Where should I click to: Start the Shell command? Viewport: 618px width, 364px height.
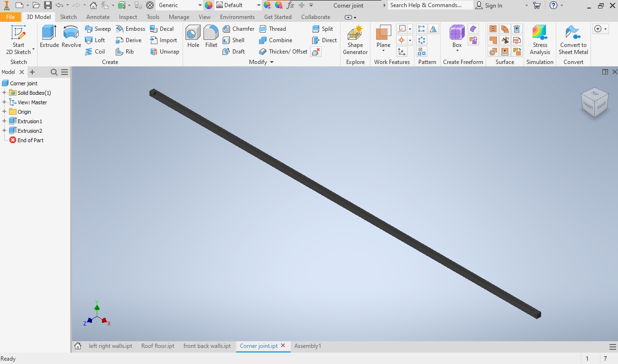[233, 40]
